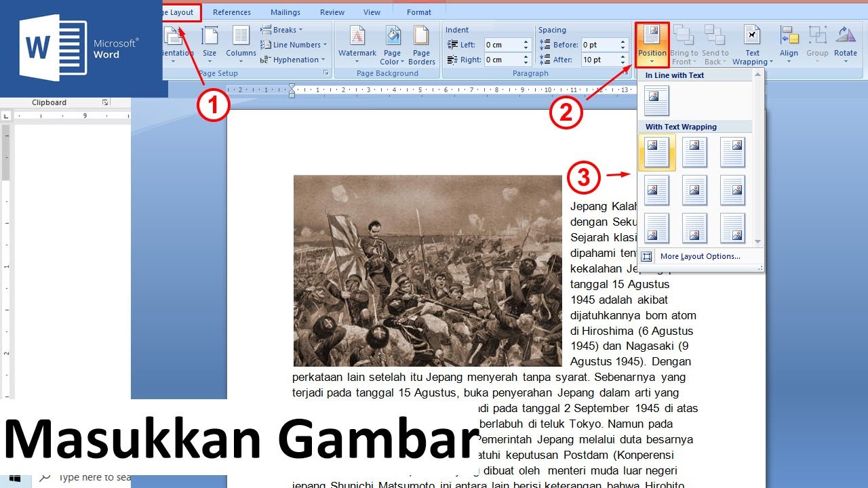Click the Send to Back icon
868x488 pixels.
715,36
